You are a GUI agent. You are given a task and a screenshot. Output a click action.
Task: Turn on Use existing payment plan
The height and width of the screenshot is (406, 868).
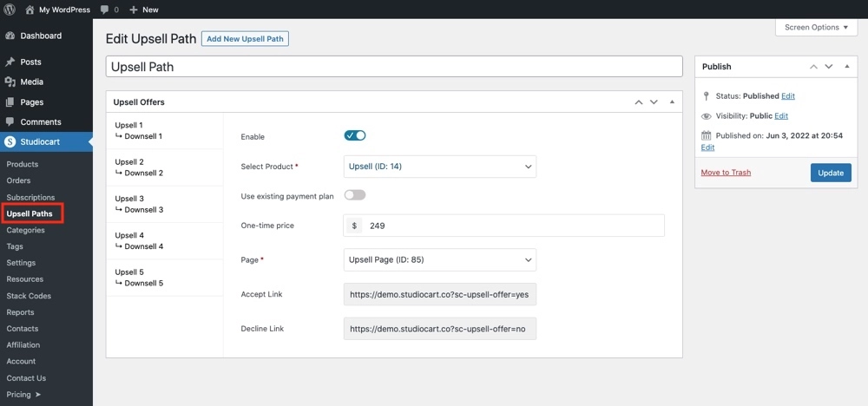355,195
